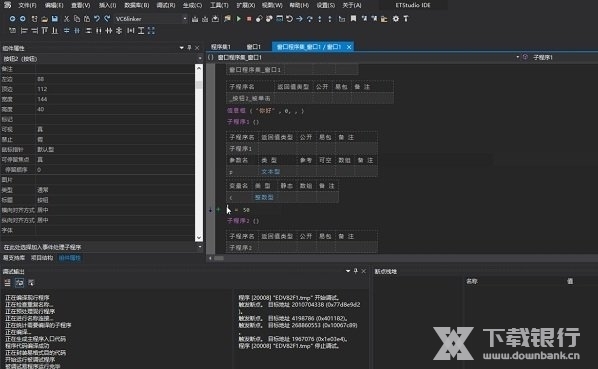Open the 关于(A) menu
The image size is (598, 369).
coord(352,5)
